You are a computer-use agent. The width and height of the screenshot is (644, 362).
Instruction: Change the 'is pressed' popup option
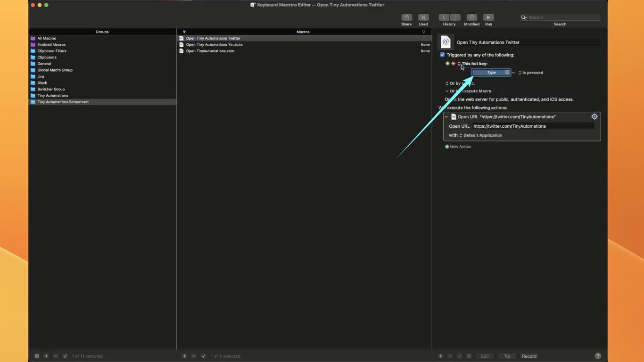pyautogui.click(x=531, y=73)
